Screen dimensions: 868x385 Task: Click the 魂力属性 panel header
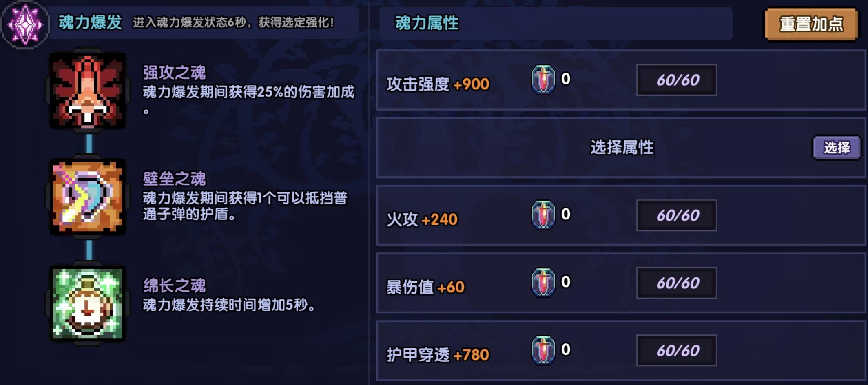point(427,23)
